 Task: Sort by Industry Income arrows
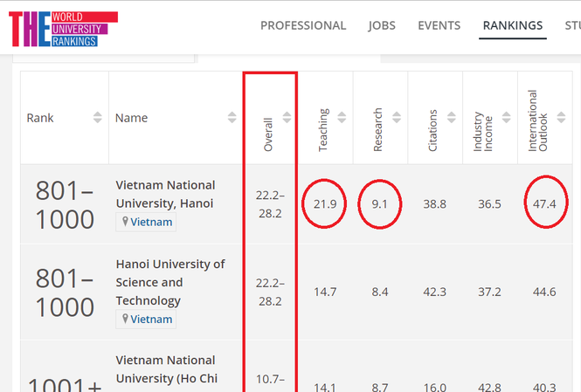pyautogui.click(x=506, y=119)
